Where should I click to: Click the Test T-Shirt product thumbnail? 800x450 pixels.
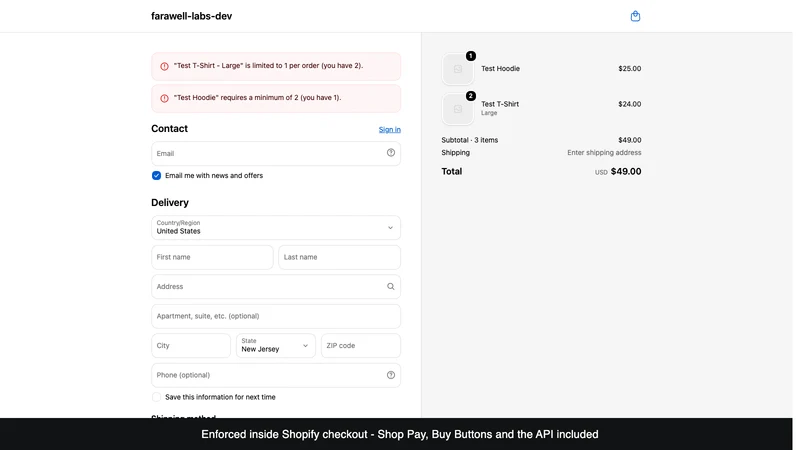tap(458, 109)
